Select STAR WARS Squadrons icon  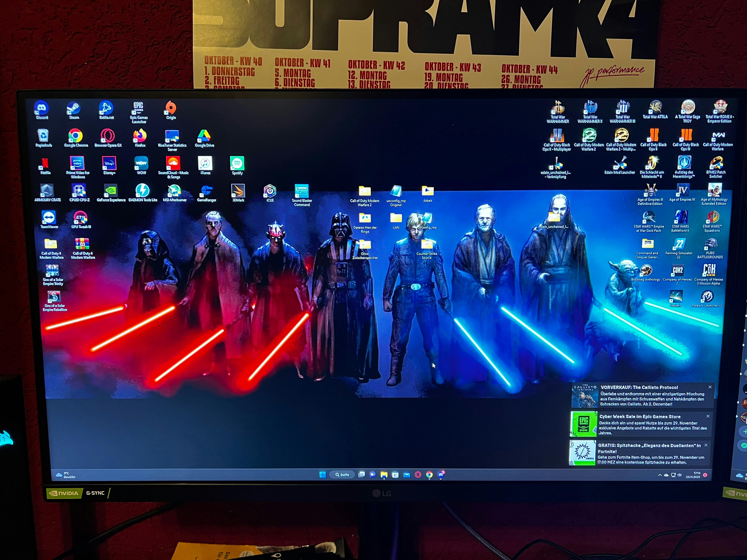coord(712,221)
